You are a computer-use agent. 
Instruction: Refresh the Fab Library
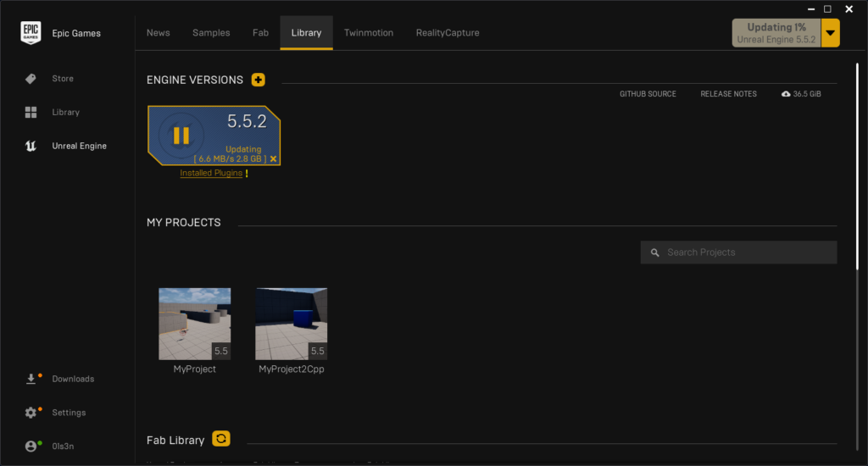tap(221, 439)
